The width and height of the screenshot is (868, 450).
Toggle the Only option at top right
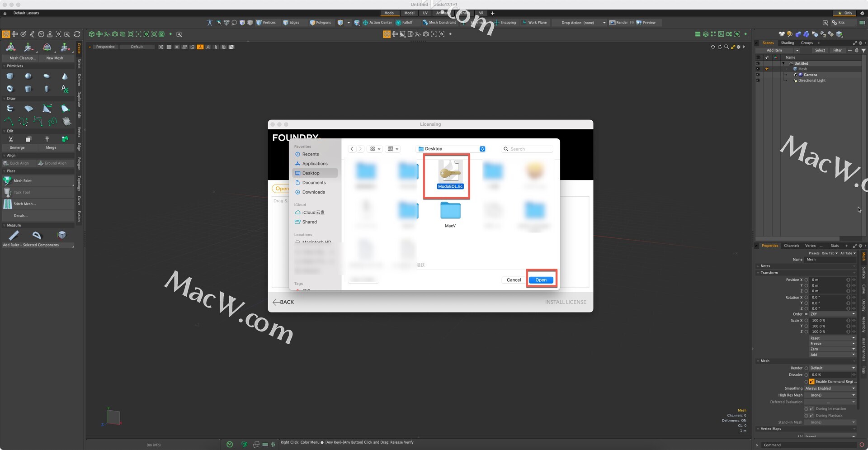pos(844,13)
